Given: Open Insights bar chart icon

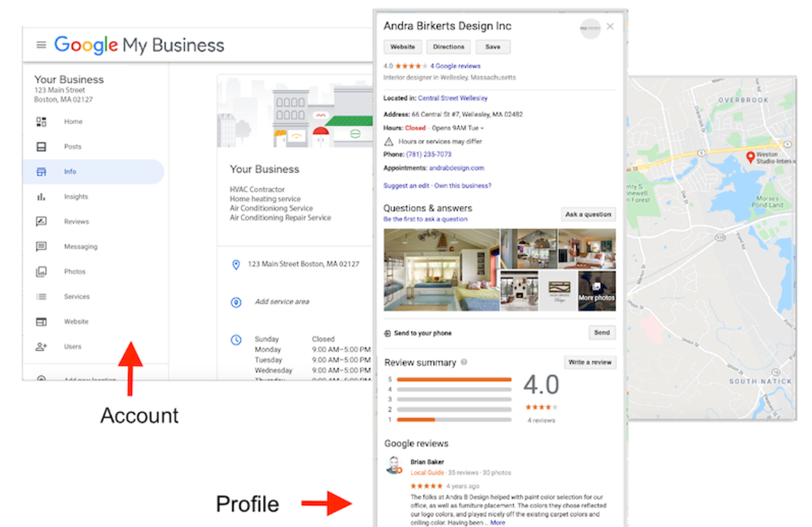Looking at the screenshot, I should (x=41, y=197).
